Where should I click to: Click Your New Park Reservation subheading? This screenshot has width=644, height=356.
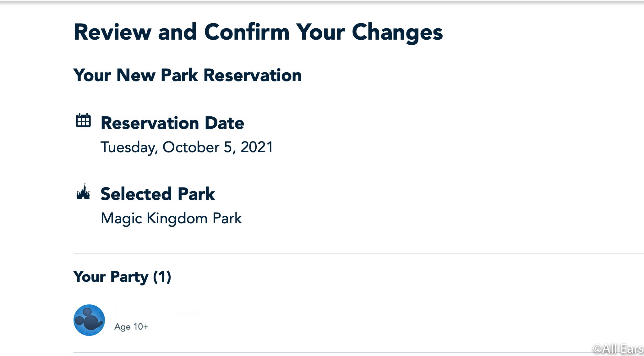coord(188,75)
